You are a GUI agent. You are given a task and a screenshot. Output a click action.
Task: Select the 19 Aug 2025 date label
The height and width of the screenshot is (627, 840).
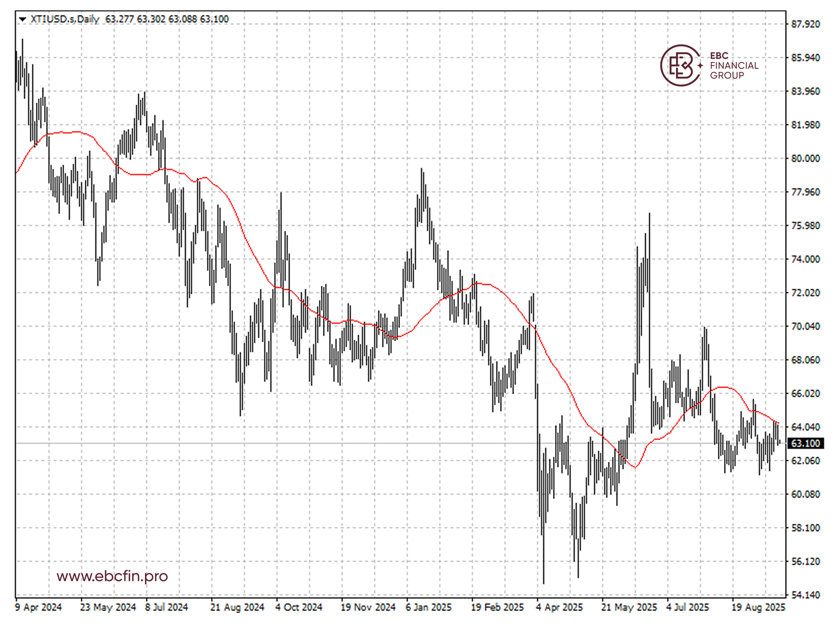click(758, 608)
